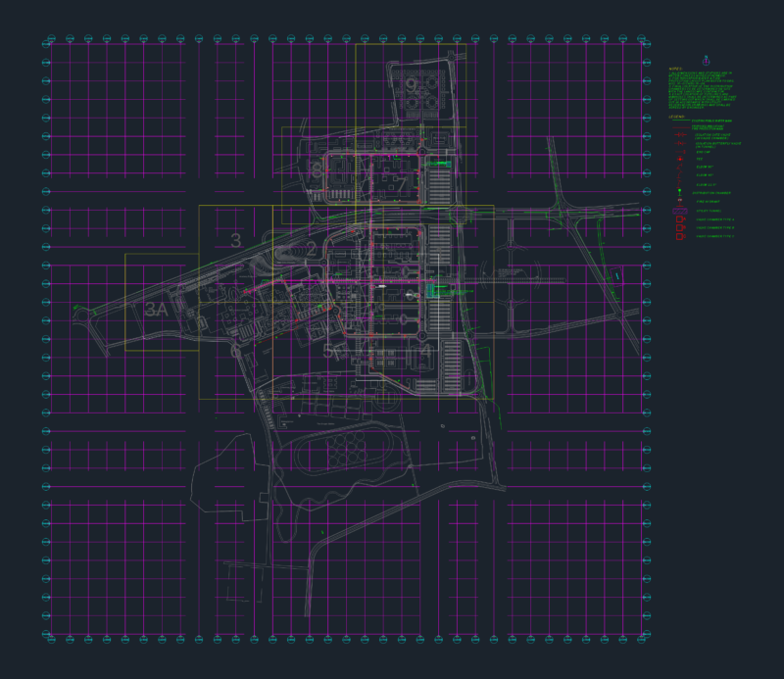Pick the green distribution chamber legend symbol
Viewport: 784px width, 679px height.
point(680,192)
